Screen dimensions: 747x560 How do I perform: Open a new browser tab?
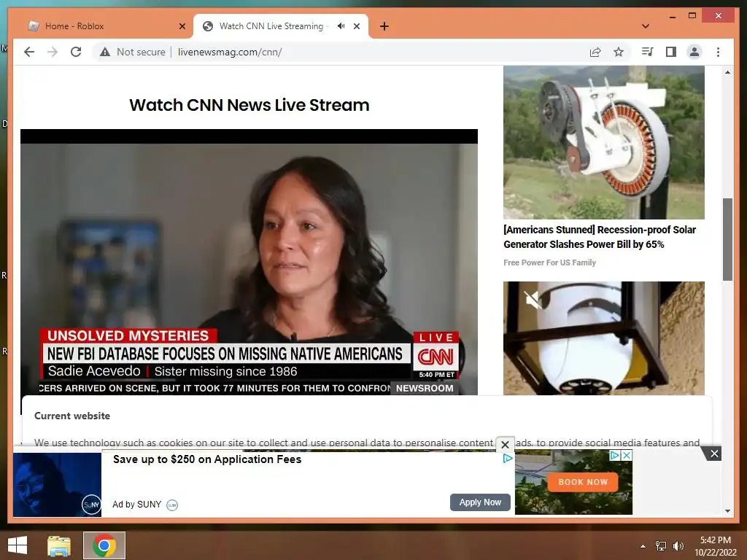384,26
